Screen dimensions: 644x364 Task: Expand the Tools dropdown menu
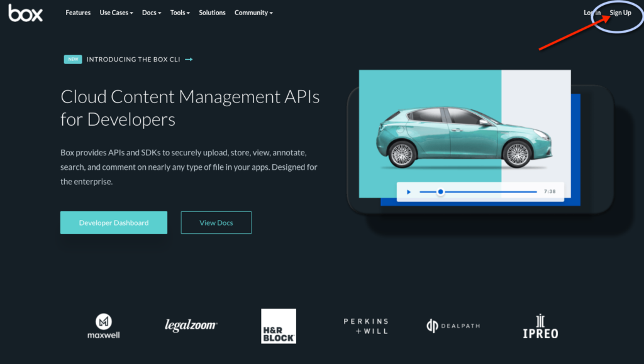tap(180, 13)
